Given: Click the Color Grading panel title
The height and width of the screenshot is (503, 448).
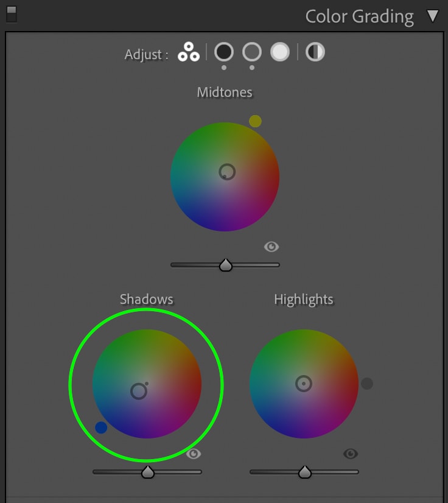Looking at the screenshot, I should [x=360, y=16].
